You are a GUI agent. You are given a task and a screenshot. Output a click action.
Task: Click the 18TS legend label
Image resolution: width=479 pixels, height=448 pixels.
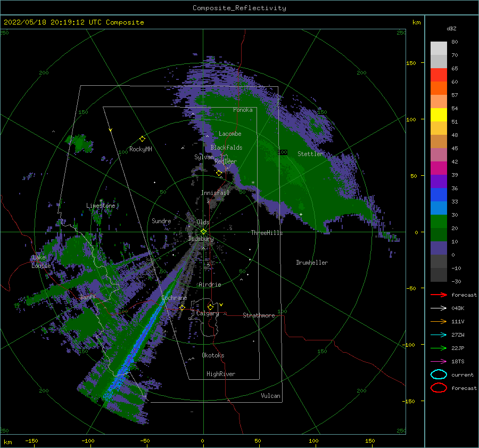458,362
